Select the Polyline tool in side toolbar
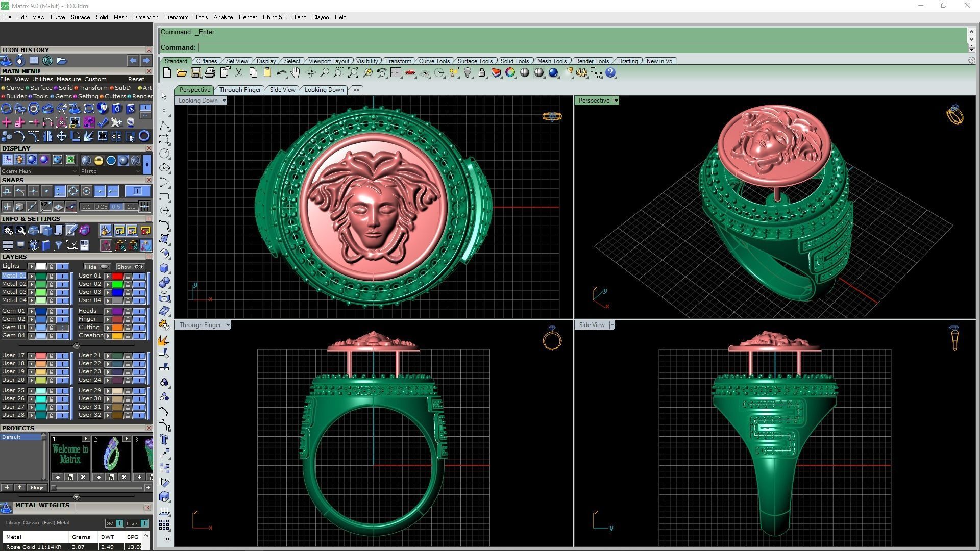Screen dimensions: 980x551 (x=164, y=125)
